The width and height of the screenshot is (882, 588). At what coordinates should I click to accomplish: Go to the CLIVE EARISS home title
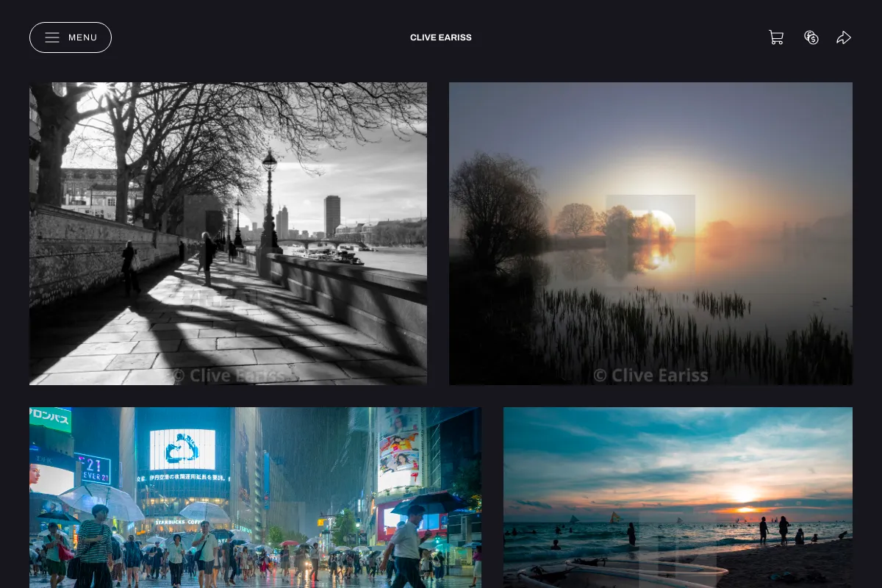(441, 37)
